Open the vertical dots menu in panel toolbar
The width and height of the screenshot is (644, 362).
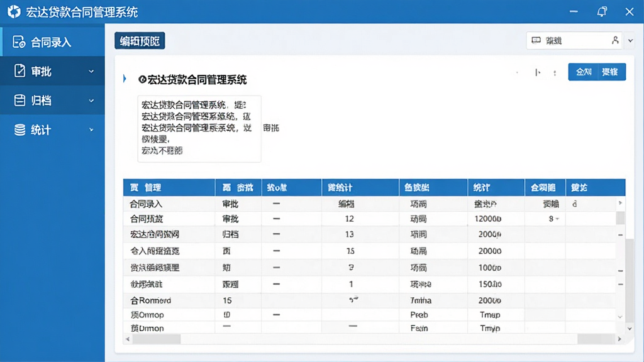click(x=555, y=73)
